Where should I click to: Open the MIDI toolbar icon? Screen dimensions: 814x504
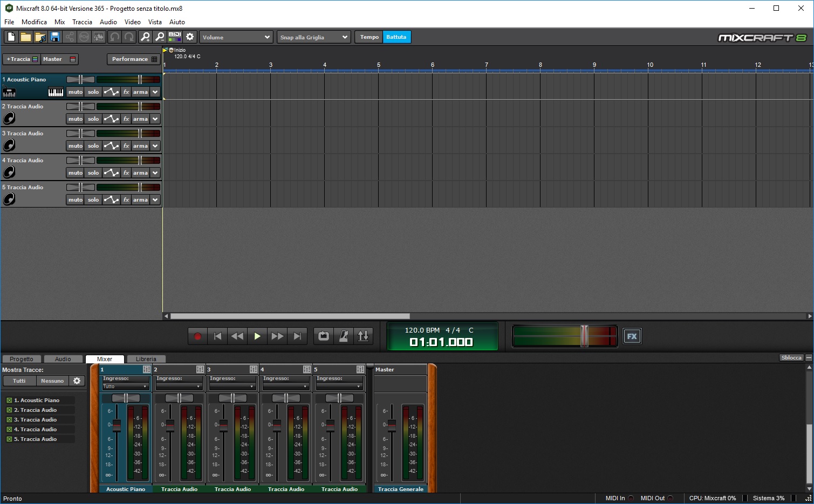point(175,37)
